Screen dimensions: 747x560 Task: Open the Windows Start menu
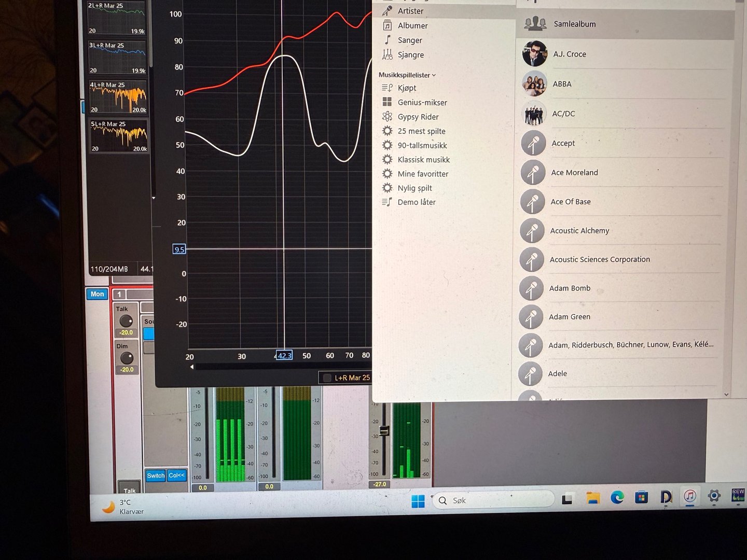(x=418, y=501)
